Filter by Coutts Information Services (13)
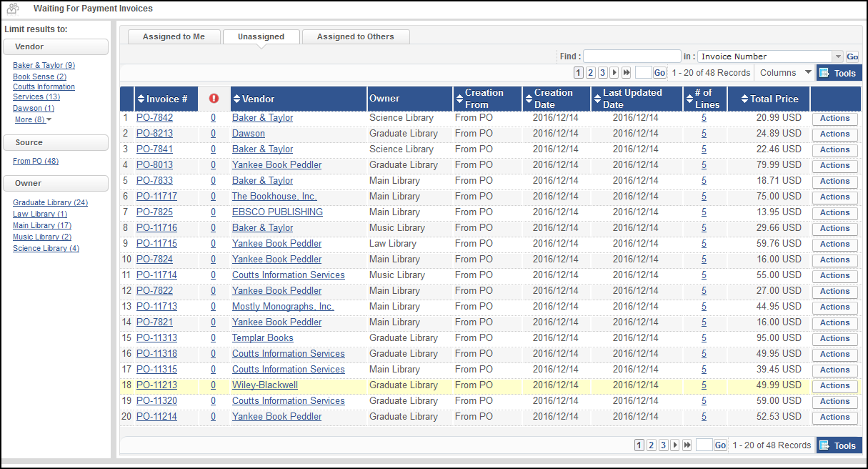Image resolution: width=868 pixels, height=469 pixels. tap(44, 92)
